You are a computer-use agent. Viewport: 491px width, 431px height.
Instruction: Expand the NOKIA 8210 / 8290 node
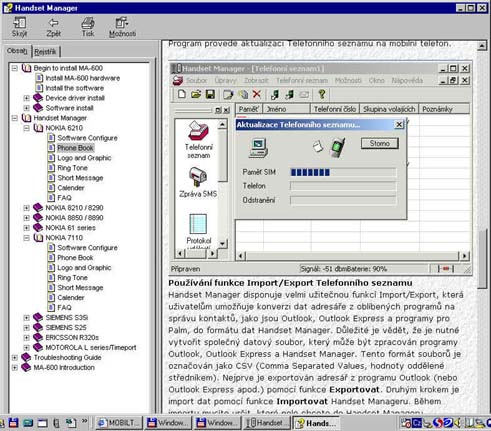pyautogui.click(x=27, y=208)
